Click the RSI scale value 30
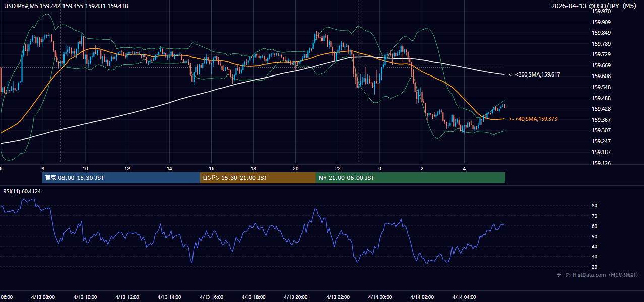The width and height of the screenshot is (644, 302). [595, 257]
